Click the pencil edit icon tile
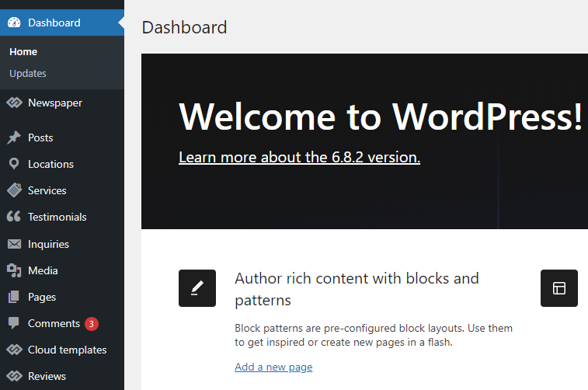The image size is (588, 390). pos(197,288)
